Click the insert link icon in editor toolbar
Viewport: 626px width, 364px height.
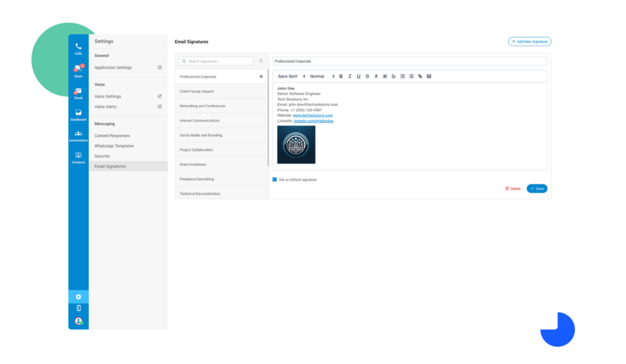pyautogui.click(x=420, y=76)
